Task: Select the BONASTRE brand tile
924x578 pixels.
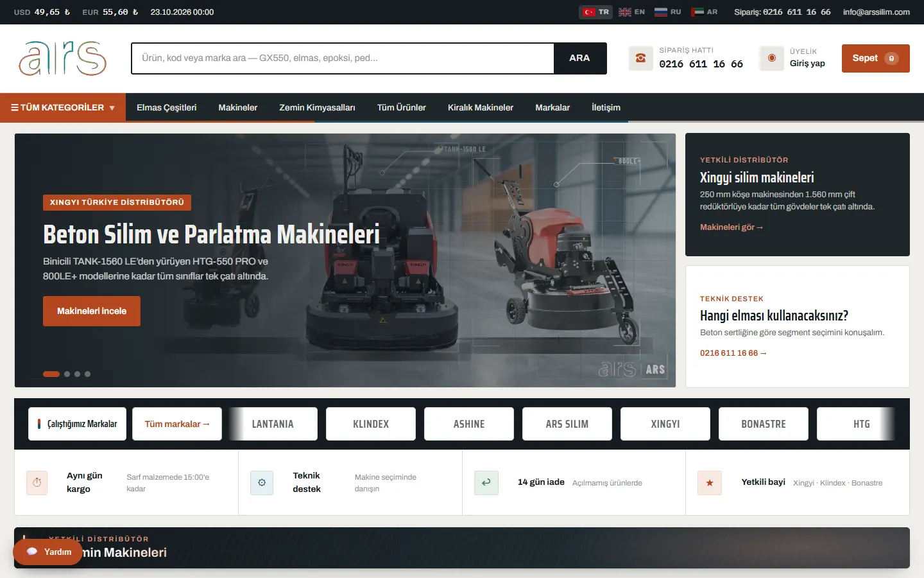Action: point(764,424)
